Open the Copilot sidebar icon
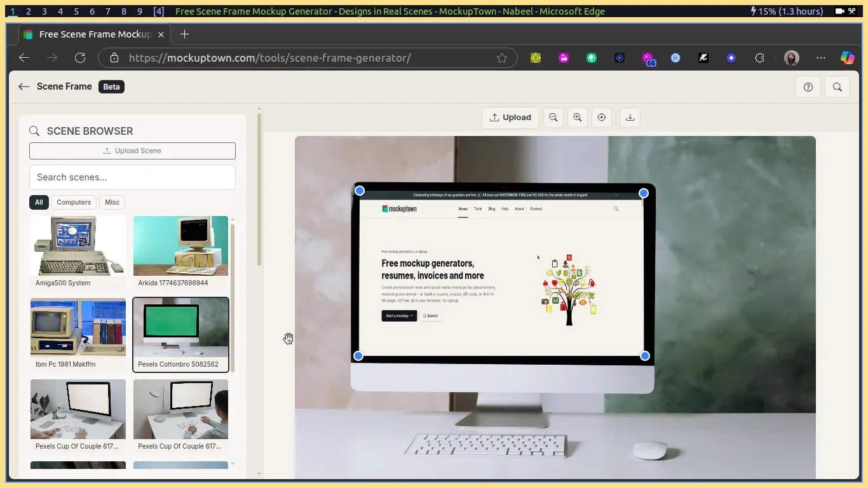This screenshot has height=488, width=868. pos(848,58)
